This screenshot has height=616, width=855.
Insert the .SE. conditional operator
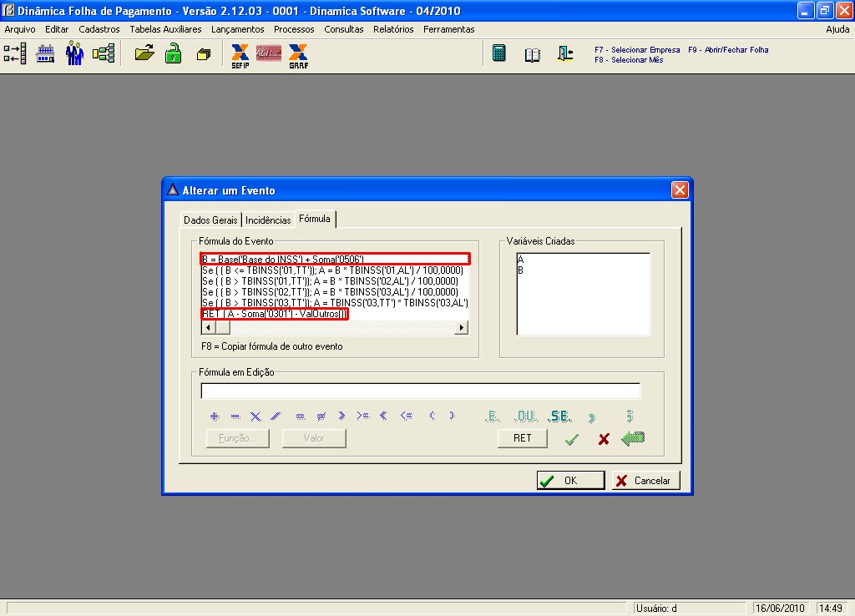[559, 417]
